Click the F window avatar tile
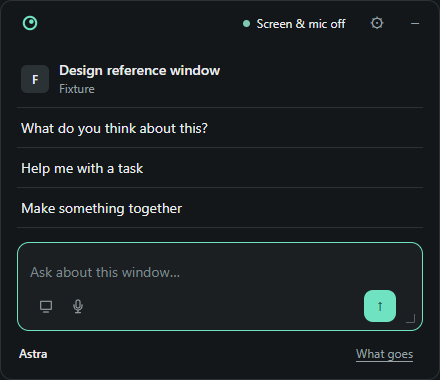440x380 pixels. [x=35, y=79]
